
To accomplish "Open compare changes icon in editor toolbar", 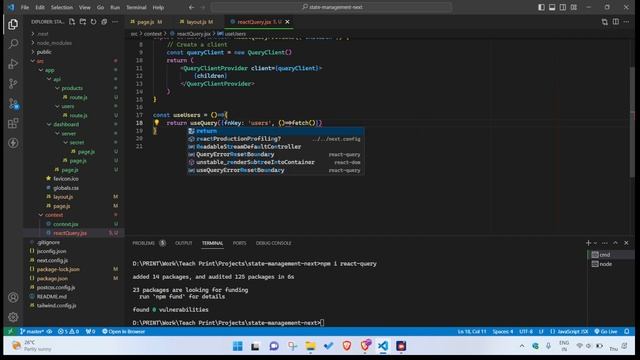I will [604, 22].
